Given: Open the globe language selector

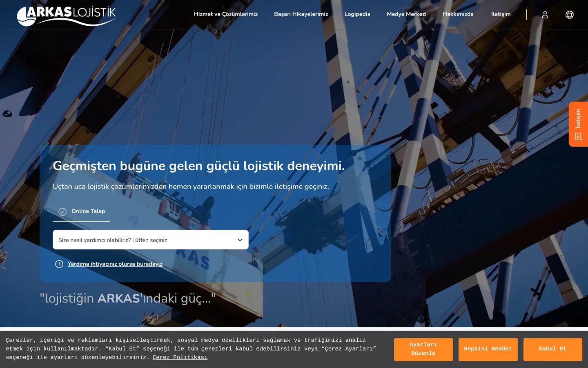Looking at the screenshot, I should (570, 15).
